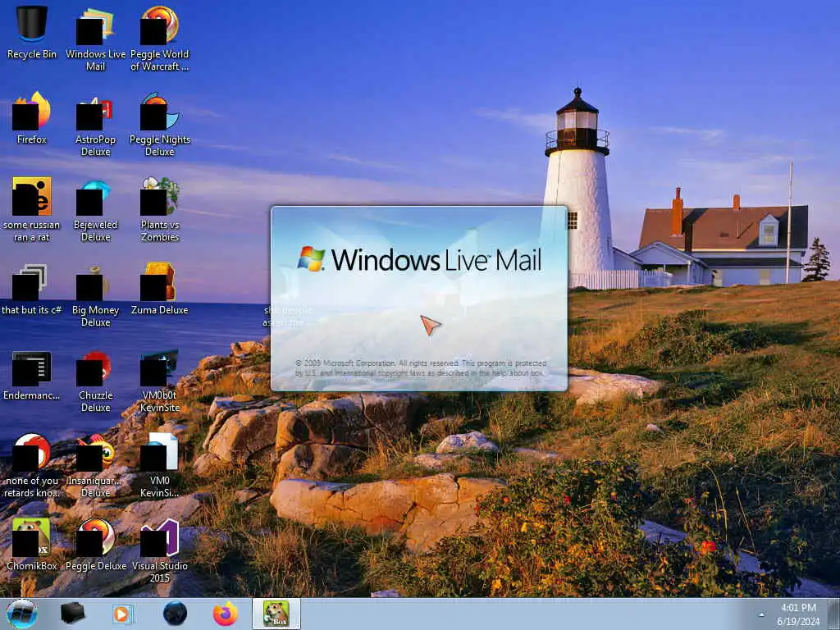Select 'that but its c#' desktop icon
Image resolution: width=840 pixels, height=630 pixels.
point(32,290)
